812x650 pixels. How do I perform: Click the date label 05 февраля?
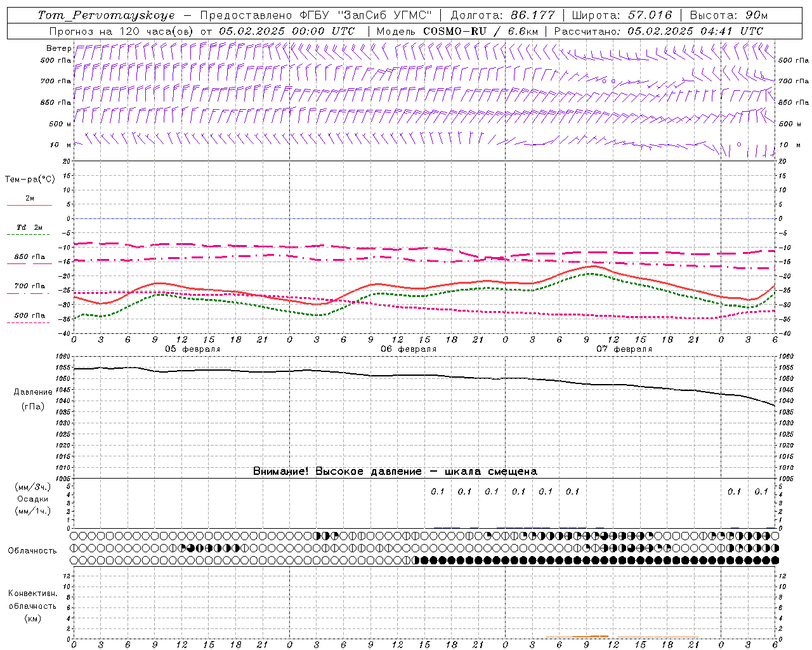pos(193,349)
